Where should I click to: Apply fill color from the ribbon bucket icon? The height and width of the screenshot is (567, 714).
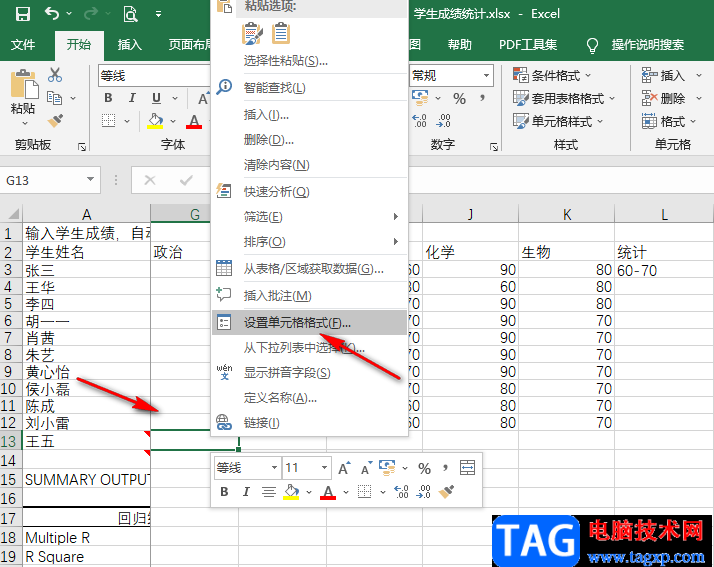click(x=155, y=121)
